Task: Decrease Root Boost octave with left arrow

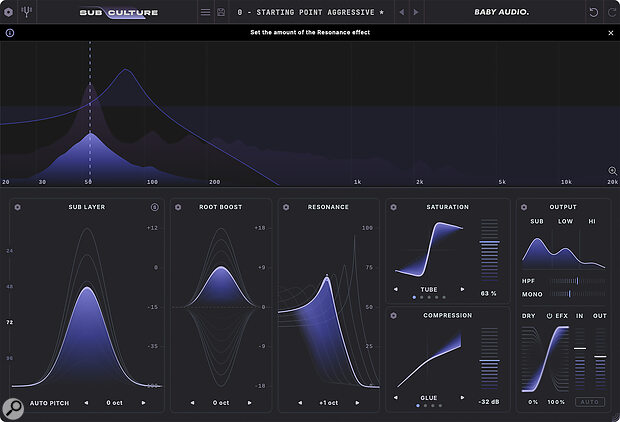Action: pyautogui.click(x=192, y=403)
